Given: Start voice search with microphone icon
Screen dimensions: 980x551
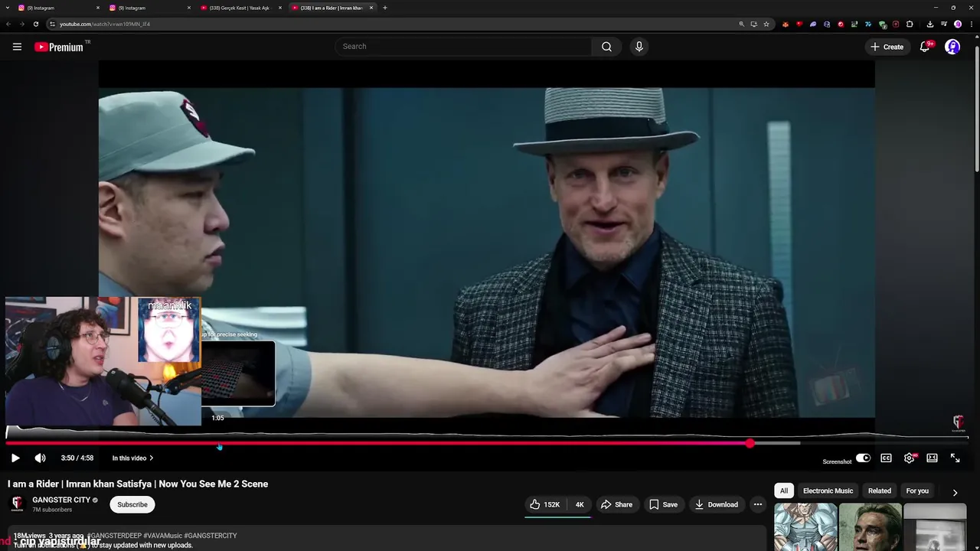Looking at the screenshot, I should click(639, 47).
